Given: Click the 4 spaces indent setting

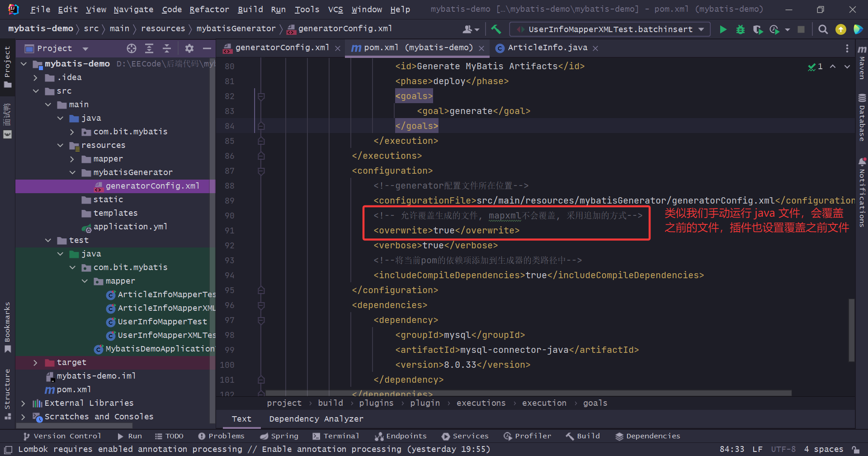Looking at the screenshot, I should pyautogui.click(x=824, y=449).
